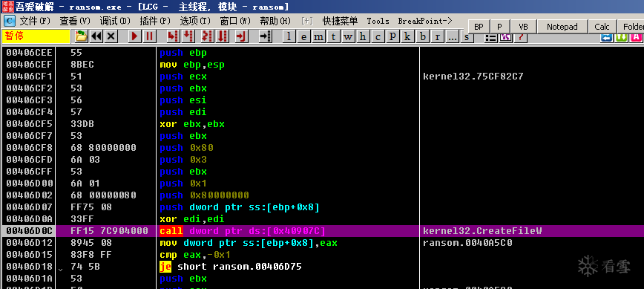The width and height of the screenshot is (644, 289).
Task: Click the Step Over toolbar icon
Action: coord(188,36)
